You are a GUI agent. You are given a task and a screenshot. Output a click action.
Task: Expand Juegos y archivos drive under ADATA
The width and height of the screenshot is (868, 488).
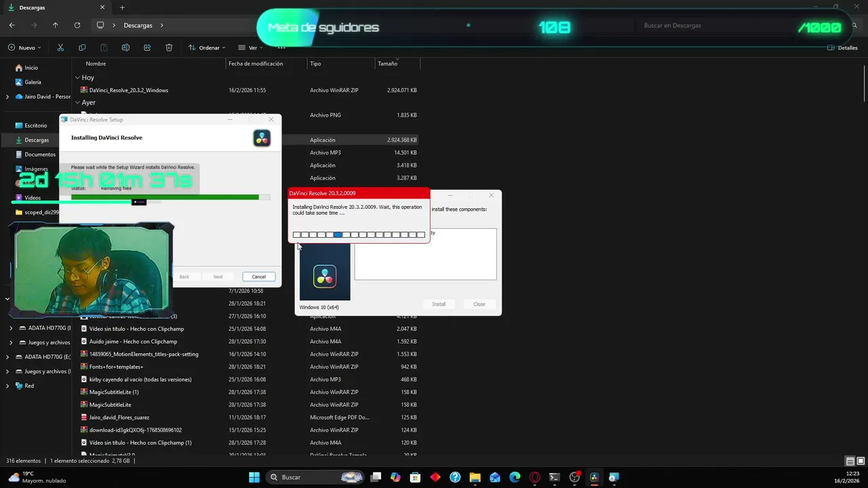click(x=11, y=342)
